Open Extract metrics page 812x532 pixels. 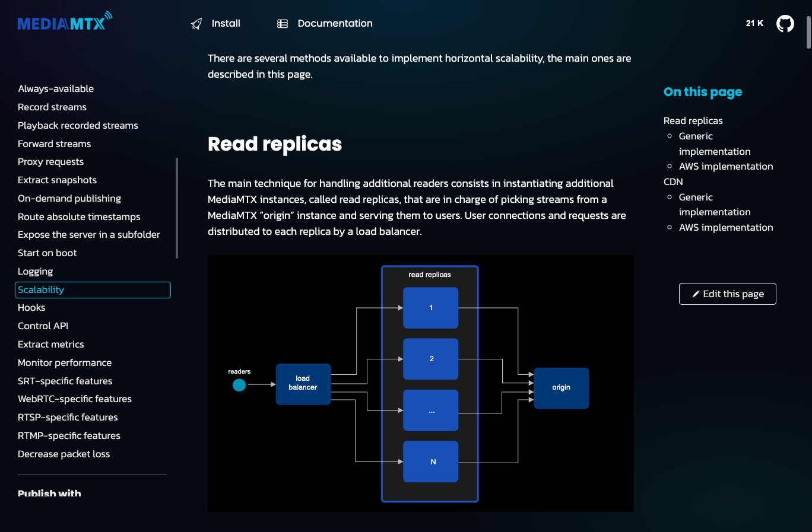pyautogui.click(x=51, y=345)
